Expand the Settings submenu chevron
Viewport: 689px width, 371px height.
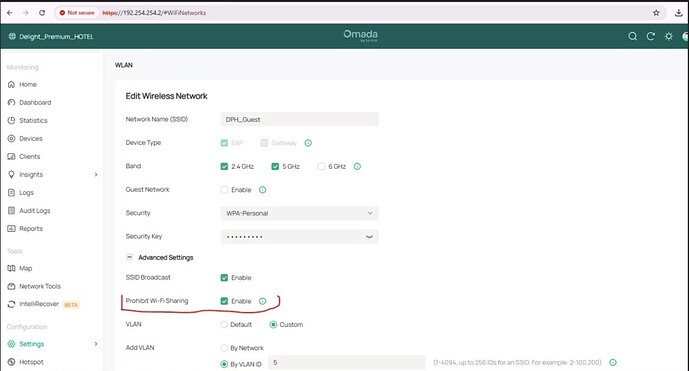coord(96,344)
